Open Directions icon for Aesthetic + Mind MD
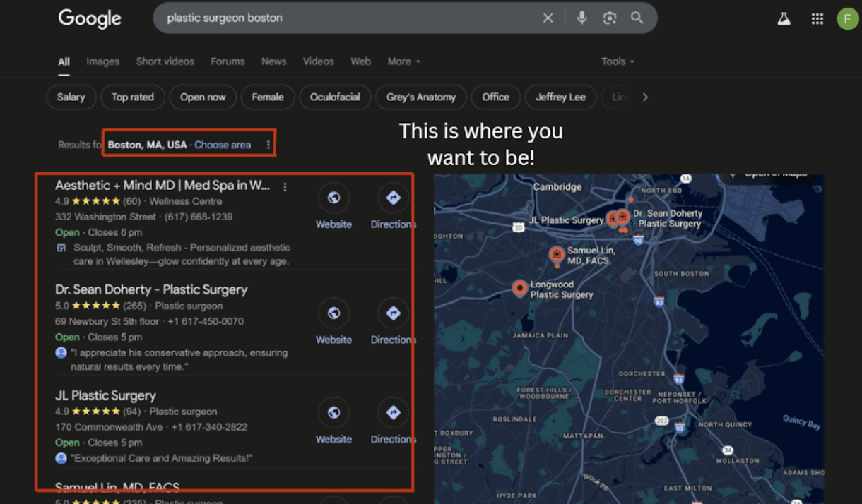Image resolution: width=862 pixels, height=504 pixels. [394, 198]
